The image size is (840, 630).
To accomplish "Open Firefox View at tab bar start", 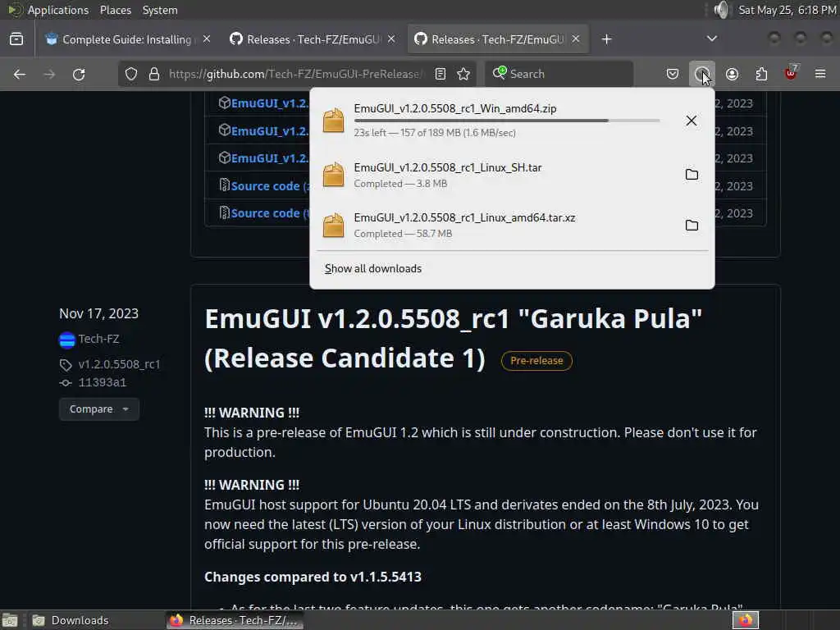I will point(16,39).
